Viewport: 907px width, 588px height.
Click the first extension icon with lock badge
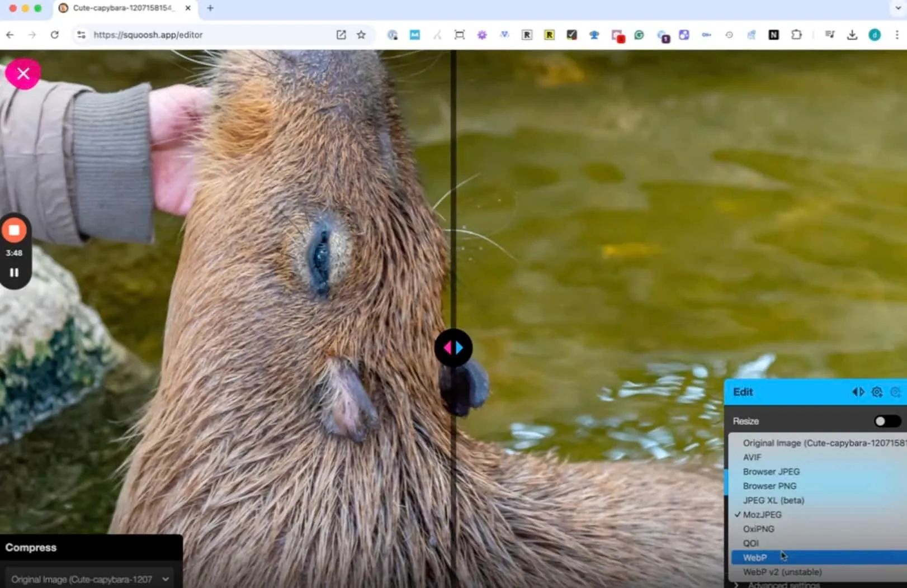(393, 35)
